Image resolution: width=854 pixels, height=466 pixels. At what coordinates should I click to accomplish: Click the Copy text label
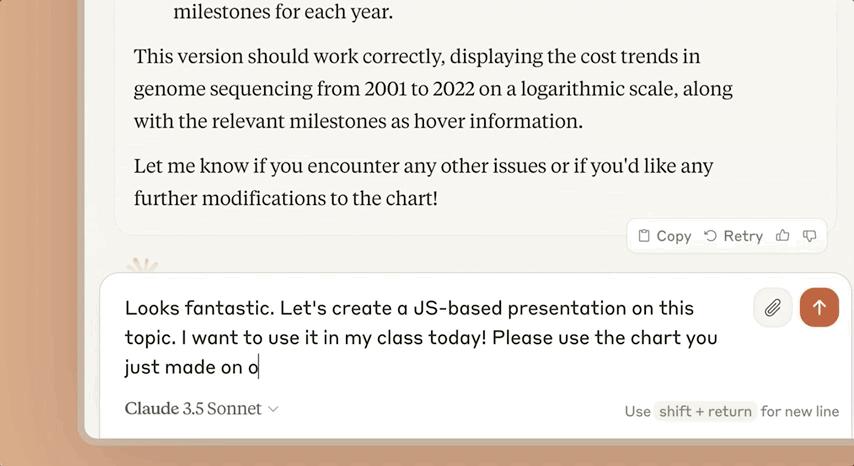pos(673,236)
